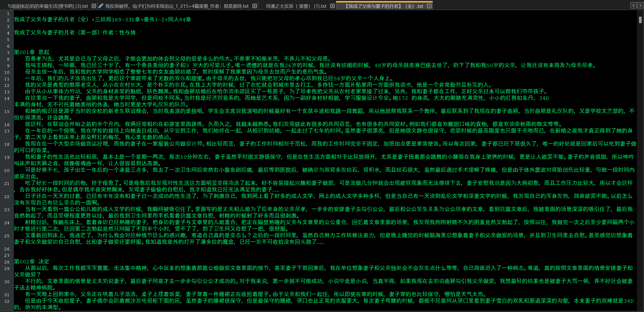Click the pencil edit icon on second tab
This screenshot has height=312, width=644.
point(101,6)
